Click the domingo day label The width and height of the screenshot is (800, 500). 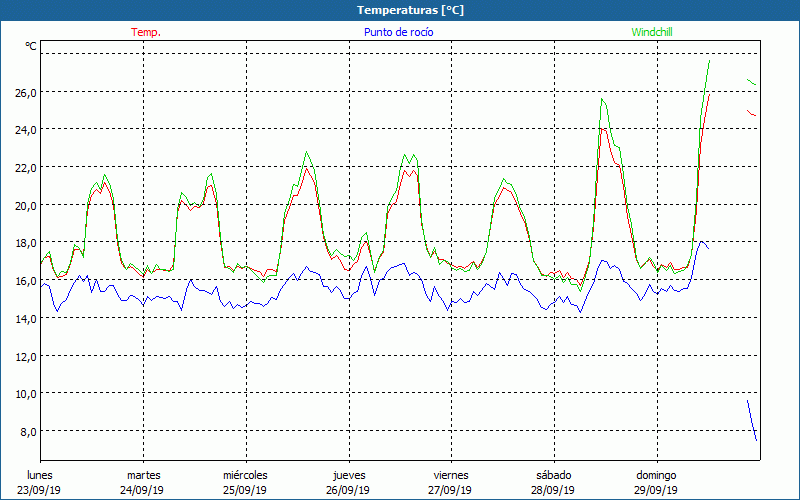click(x=656, y=475)
